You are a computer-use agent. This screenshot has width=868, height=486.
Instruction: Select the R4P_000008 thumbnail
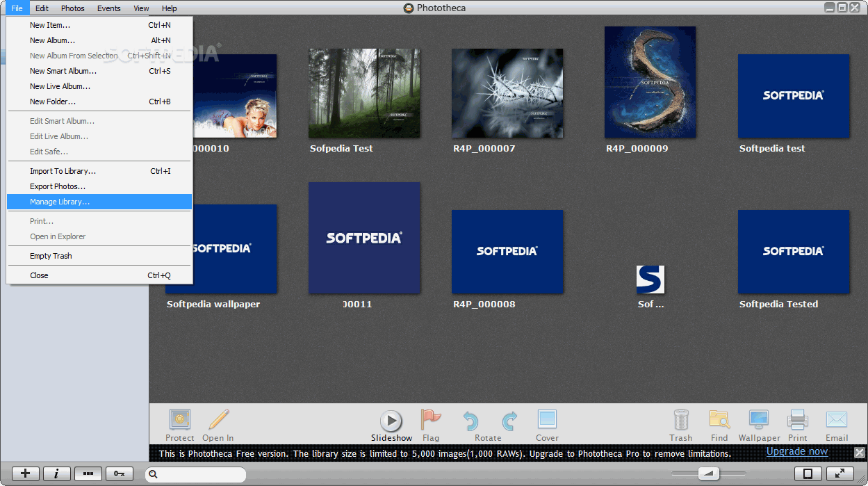(x=507, y=252)
